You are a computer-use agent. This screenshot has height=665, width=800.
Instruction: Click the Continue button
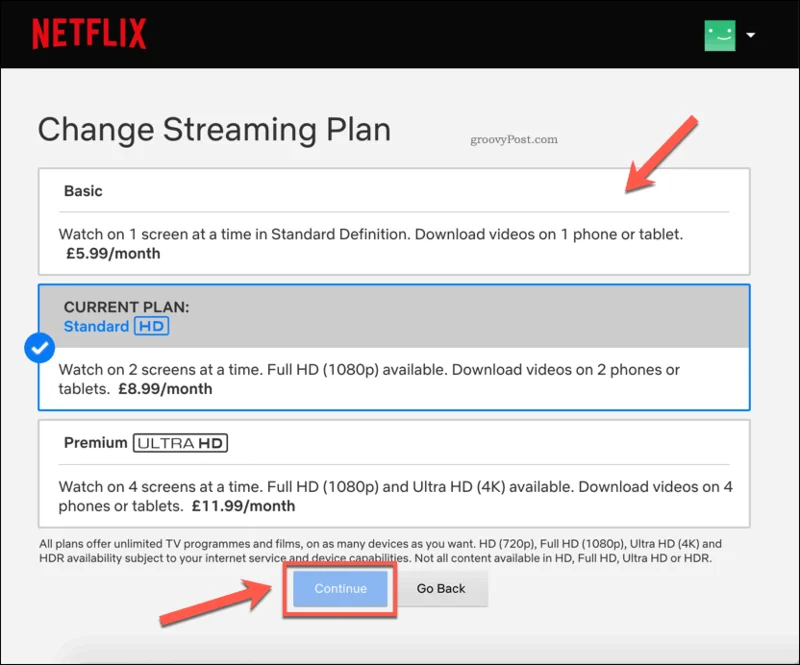(x=340, y=588)
